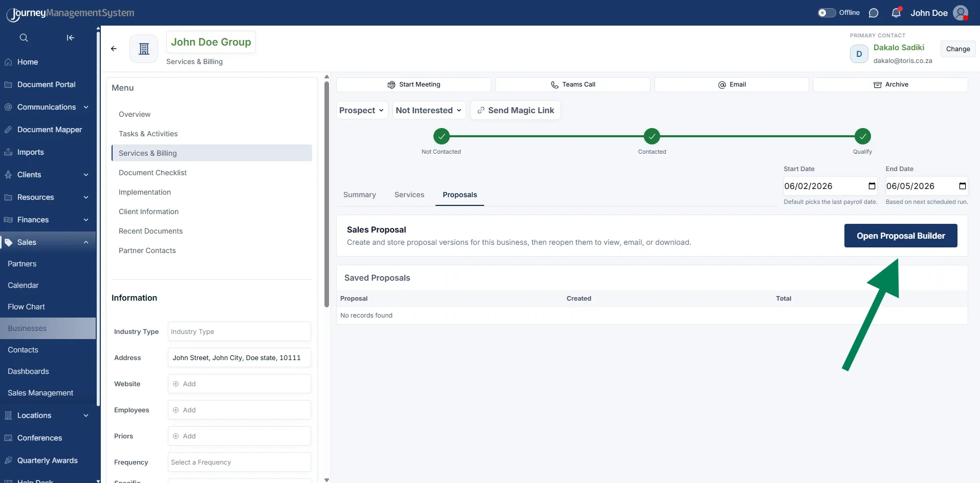This screenshot has height=483, width=980.
Task: Switch to the Summary tab
Action: 359,195
